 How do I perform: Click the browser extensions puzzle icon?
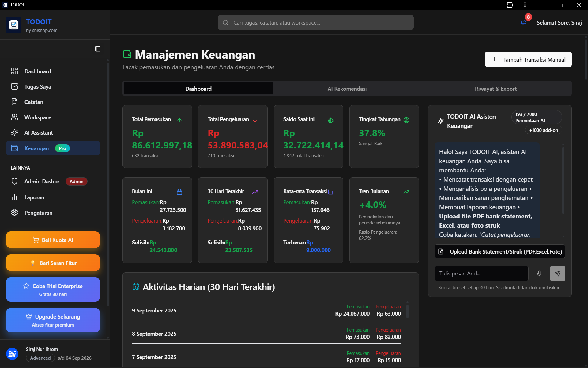click(x=510, y=5)
